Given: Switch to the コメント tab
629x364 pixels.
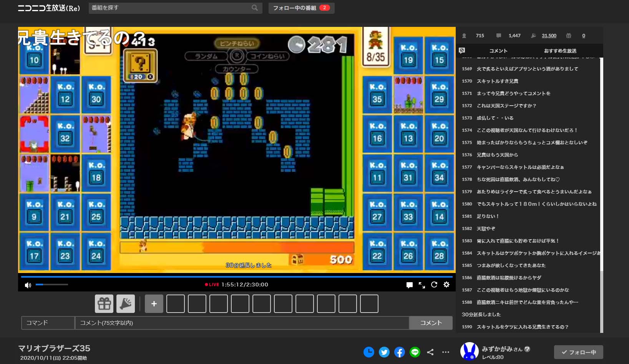Looking at the screenshot, I should (498, 51).
